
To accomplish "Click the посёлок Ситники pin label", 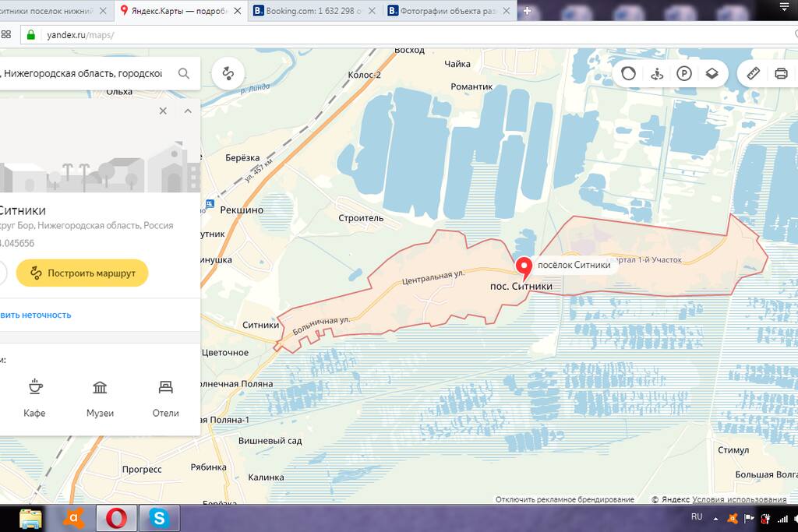I will point(574,265).
